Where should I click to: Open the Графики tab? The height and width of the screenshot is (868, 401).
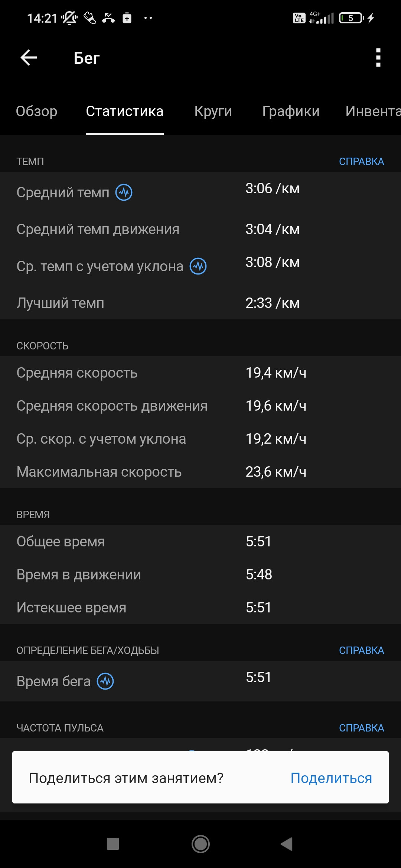(291, 111)
